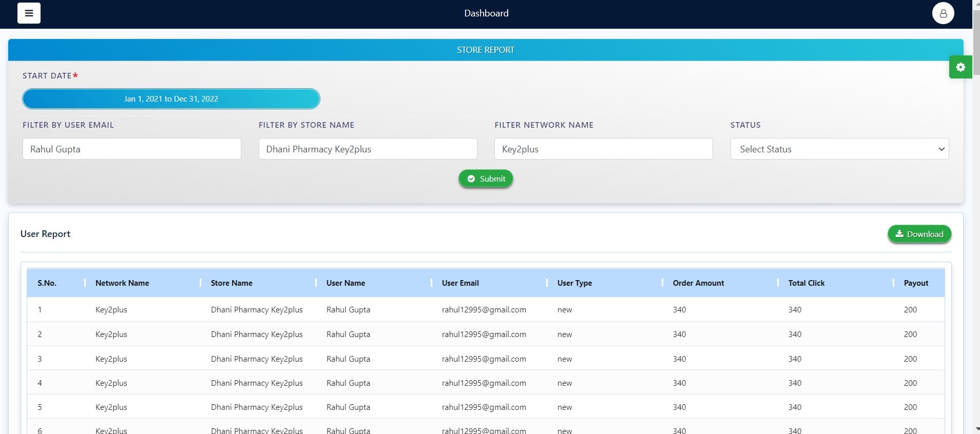Sort by S.No. column header
This screenshot has height=434, width=980.
point(47,283)
